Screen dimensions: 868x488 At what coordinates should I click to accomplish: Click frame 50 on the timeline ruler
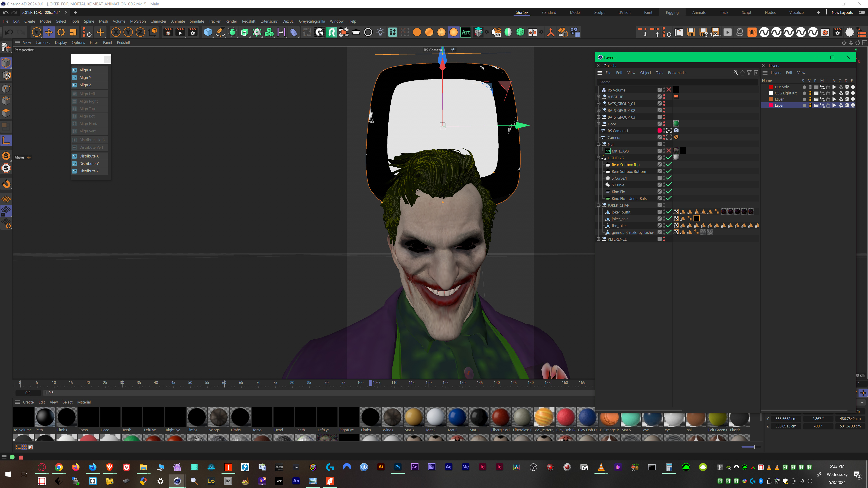pos(190,382)
